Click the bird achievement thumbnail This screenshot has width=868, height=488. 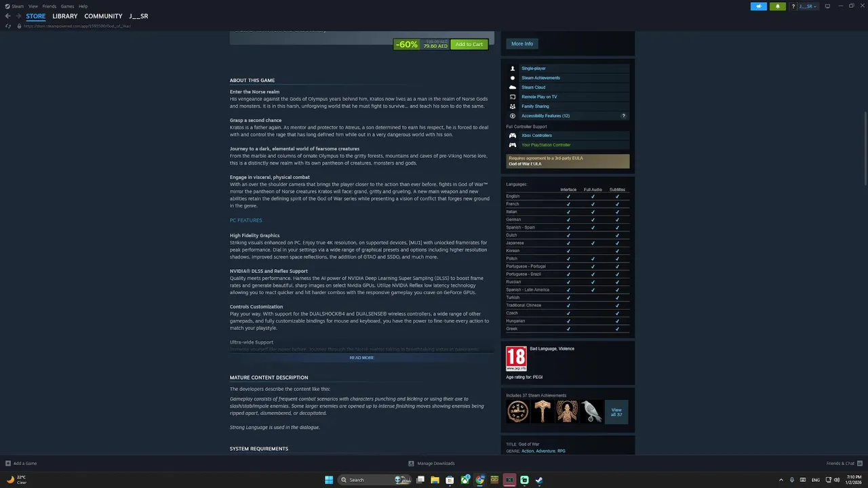coord(591,411)
